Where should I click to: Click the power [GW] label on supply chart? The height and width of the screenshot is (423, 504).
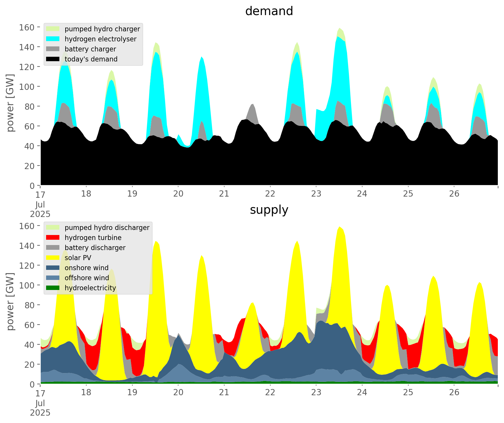point(10,302)
